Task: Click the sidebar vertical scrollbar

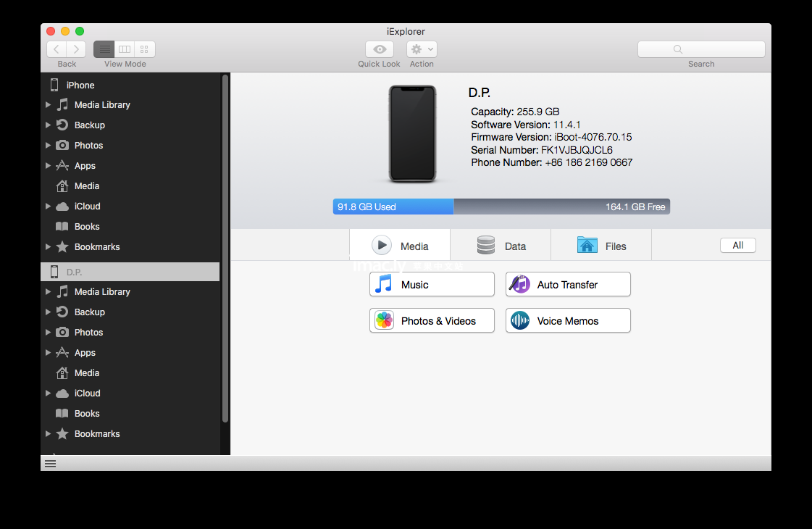Action: tap(225, 249)
